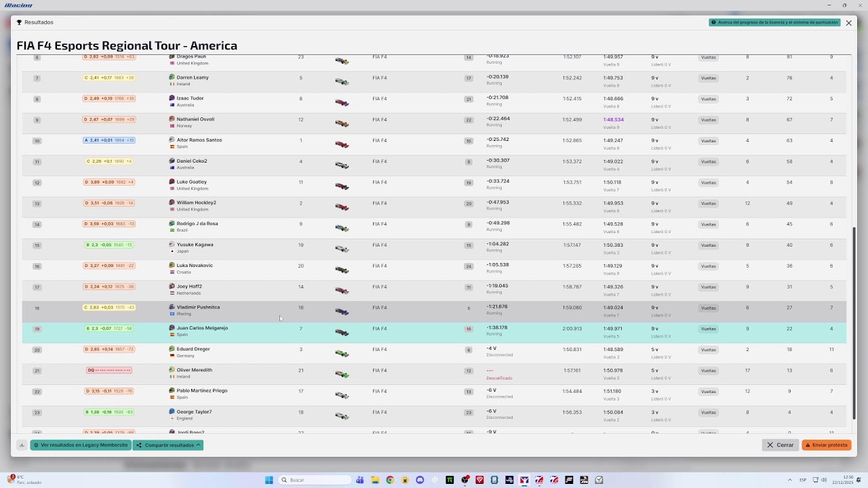Open Vueltas for Luke Goatley

pos(709,182)
